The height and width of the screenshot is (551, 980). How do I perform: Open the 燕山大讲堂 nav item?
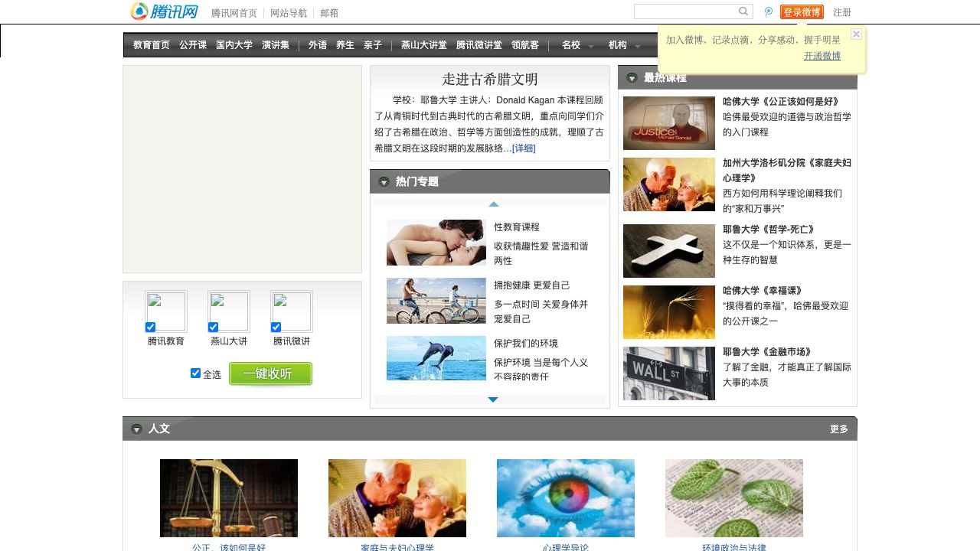[x=423, y=45]
